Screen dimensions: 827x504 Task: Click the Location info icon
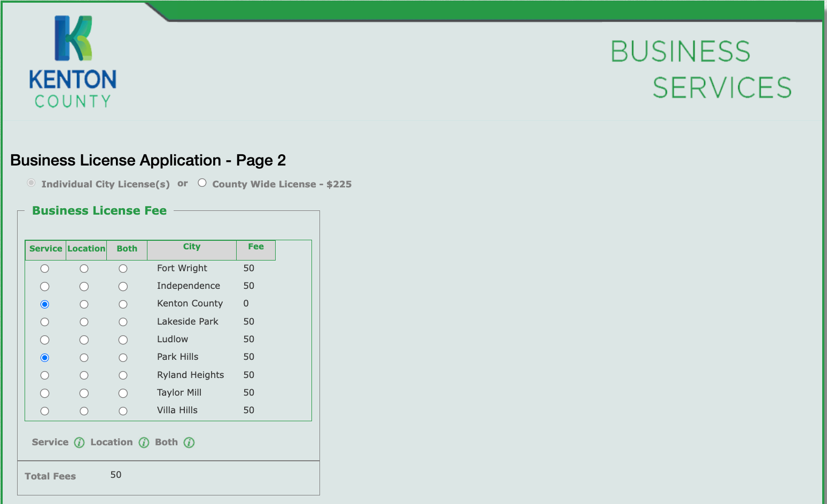144,443
